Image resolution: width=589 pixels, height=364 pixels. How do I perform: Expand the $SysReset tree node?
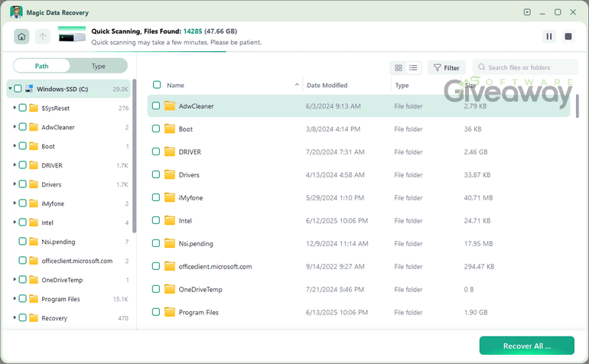[x=15, y=108]
